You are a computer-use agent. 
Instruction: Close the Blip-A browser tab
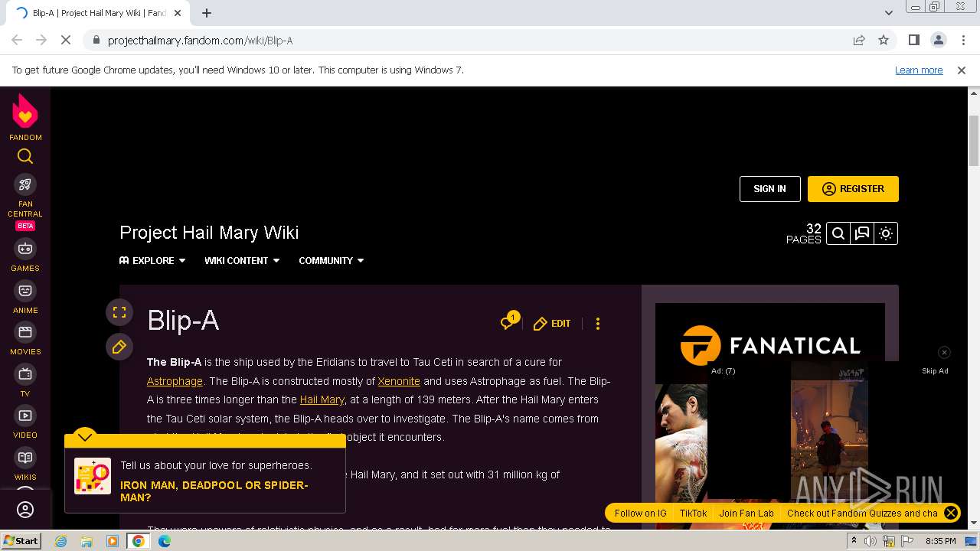click(x=178, y=13)
